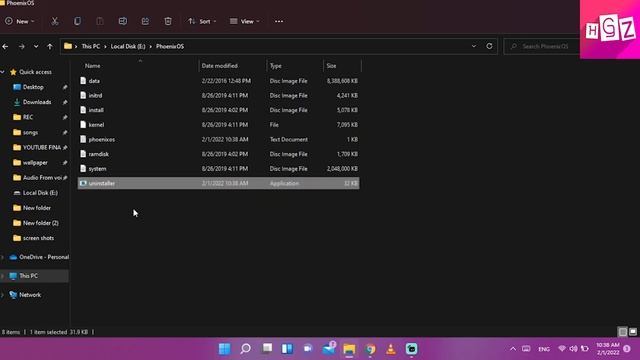Go forward with the right arrow
The width and height of the screenshot is (640, 360).
[22, 47]
